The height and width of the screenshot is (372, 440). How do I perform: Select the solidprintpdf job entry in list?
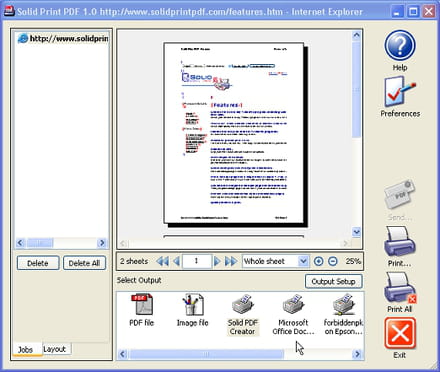click(x=62, y=39)
